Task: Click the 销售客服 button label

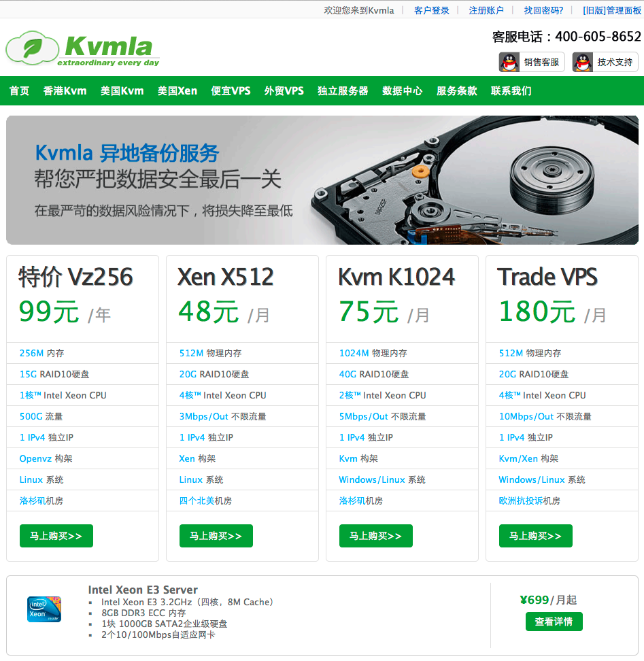Action: pyautogui.click(x=541, y=63)
